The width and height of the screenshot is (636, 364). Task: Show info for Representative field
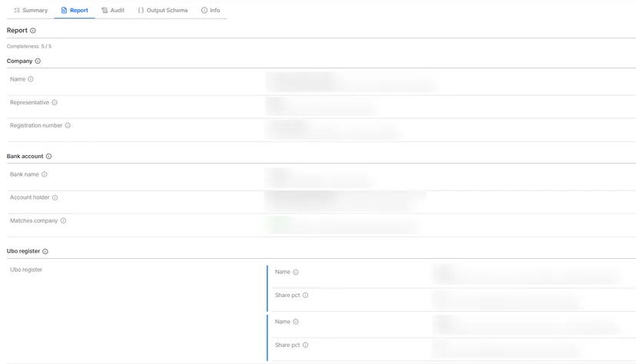tap(55, 103)
